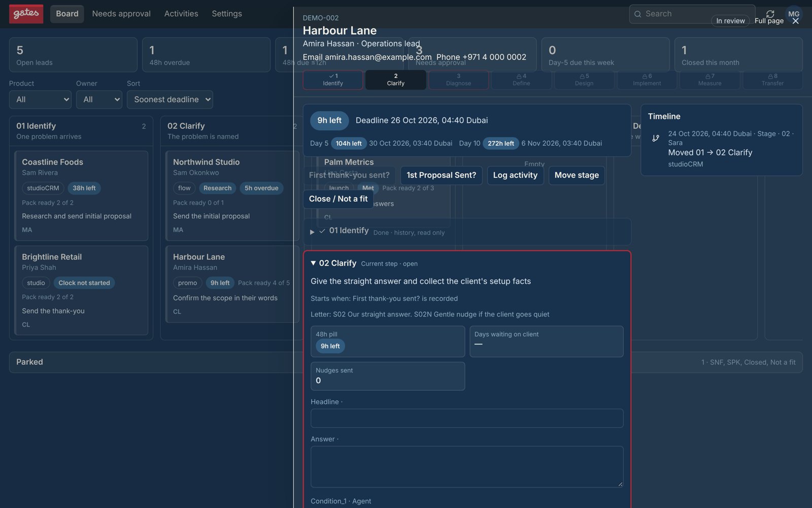Select locked stage step 8 Transfer
812x508 pixels.
[x=772, y=80]
